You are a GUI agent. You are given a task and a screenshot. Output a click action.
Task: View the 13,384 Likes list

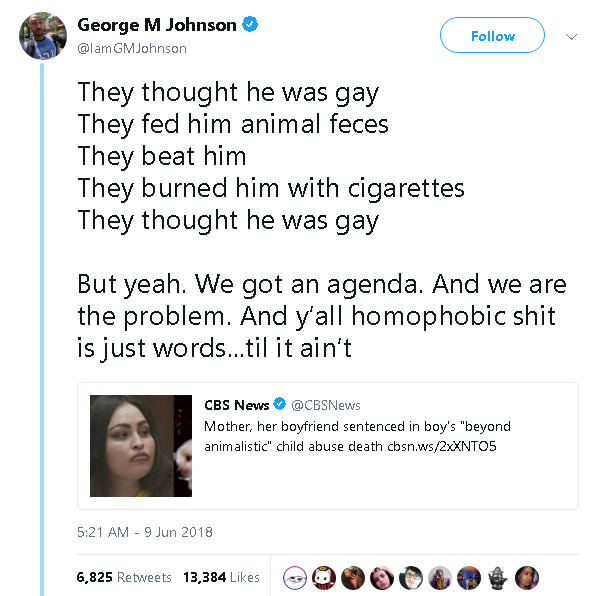(221, 577)
